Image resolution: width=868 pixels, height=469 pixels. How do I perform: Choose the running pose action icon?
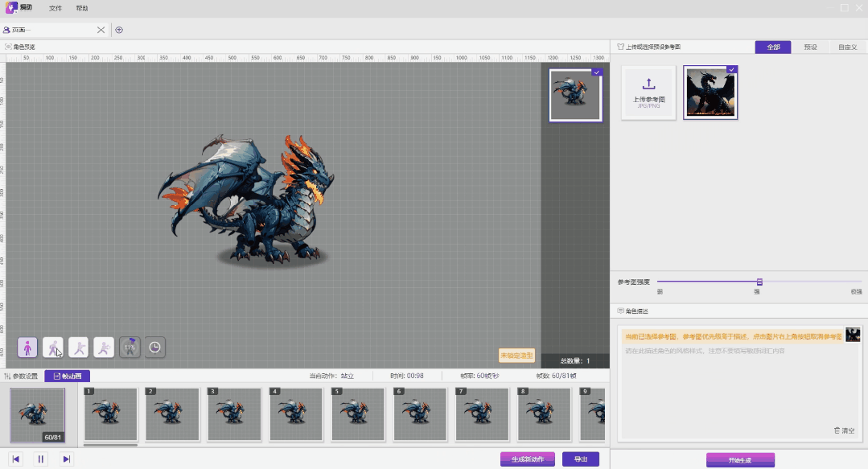tap(104, 348)
